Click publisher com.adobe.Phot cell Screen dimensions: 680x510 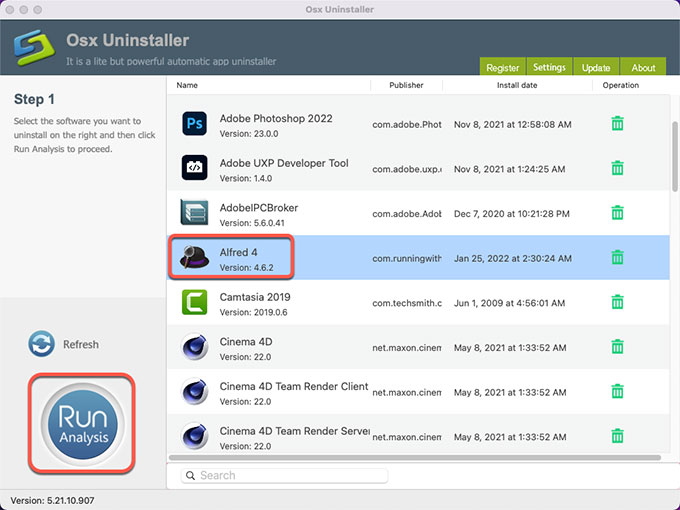click(x=407, y=124)
